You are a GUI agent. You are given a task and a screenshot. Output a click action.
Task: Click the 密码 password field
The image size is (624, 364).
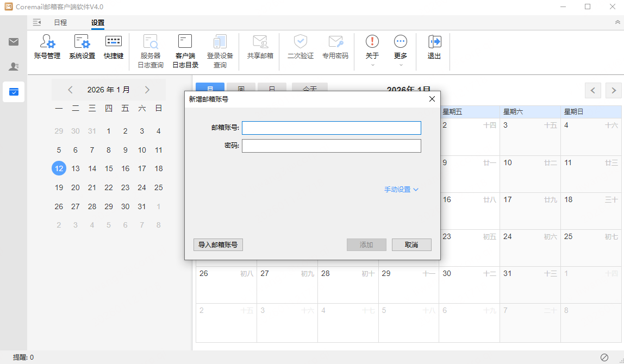tap(332, 146)
